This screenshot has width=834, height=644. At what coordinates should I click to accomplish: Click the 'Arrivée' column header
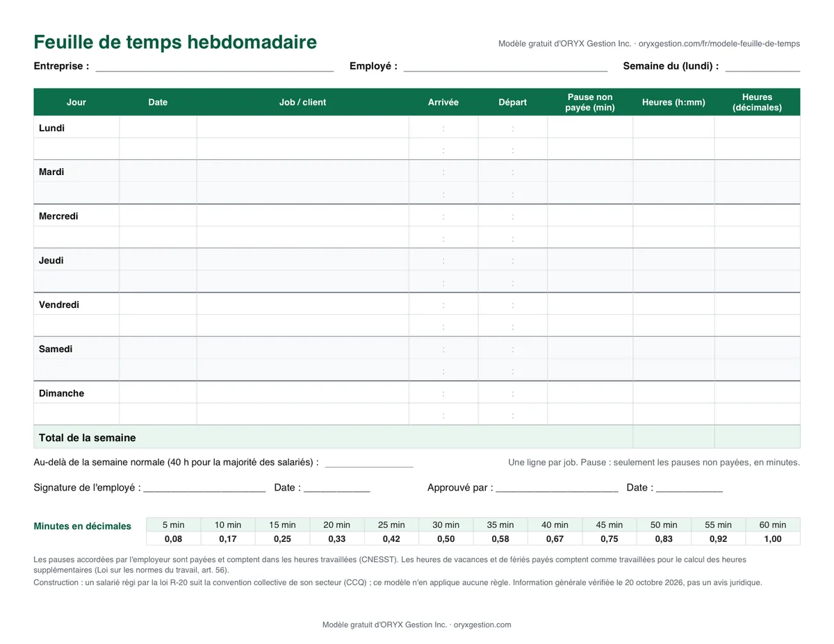point(443,102)
